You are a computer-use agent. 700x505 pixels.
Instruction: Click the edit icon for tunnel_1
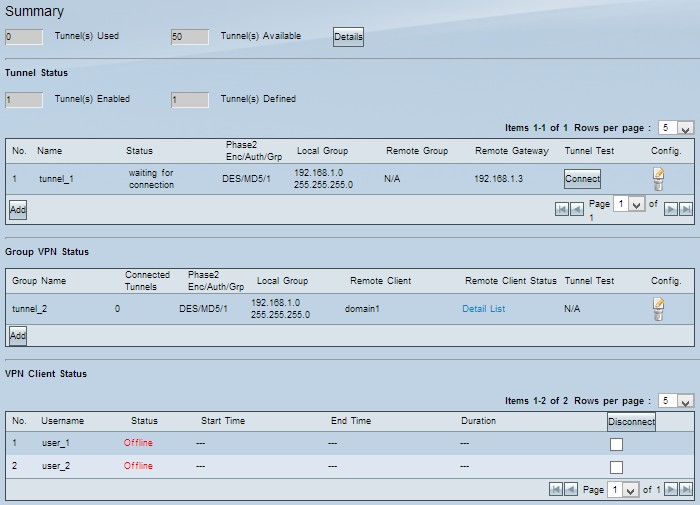click(x=658, y=174)
